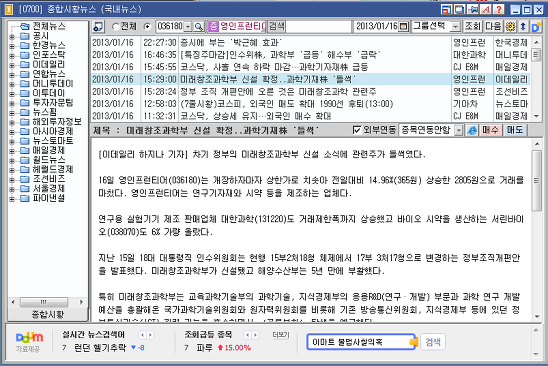Select the 매일경제 folder

(49, 150)
